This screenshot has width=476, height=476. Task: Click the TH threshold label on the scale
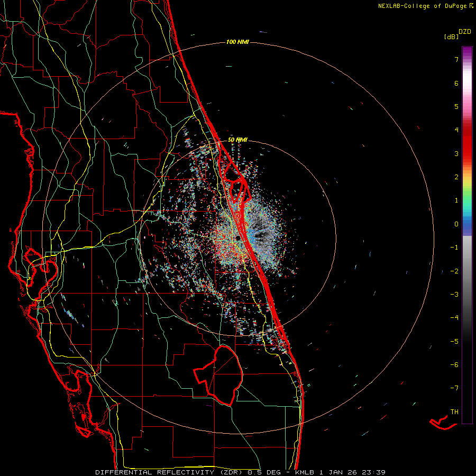(454, 412)
